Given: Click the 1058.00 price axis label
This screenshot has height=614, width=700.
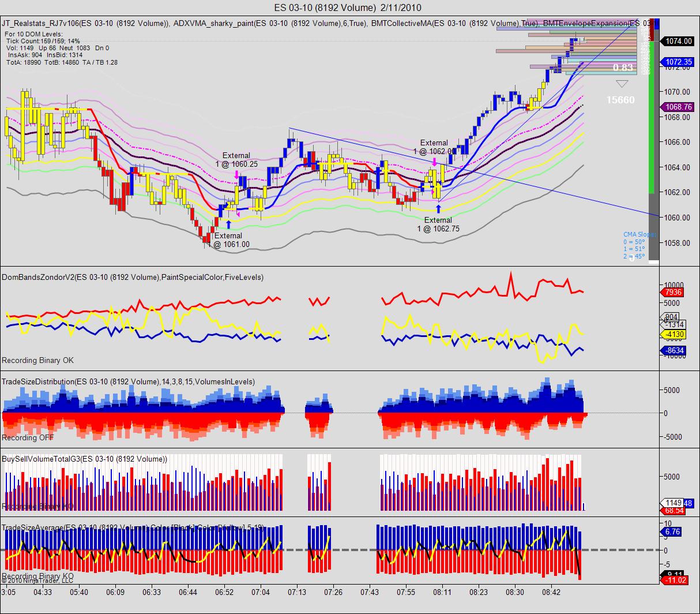Looking at the screenshot, I should tap(677, 243).
